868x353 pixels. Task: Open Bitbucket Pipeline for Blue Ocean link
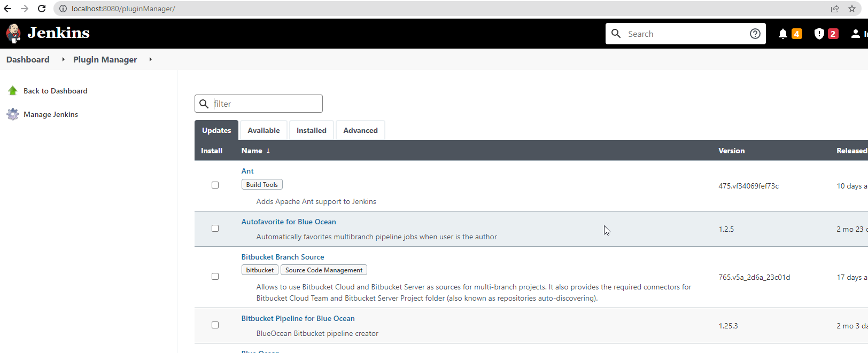click(298, 318)
